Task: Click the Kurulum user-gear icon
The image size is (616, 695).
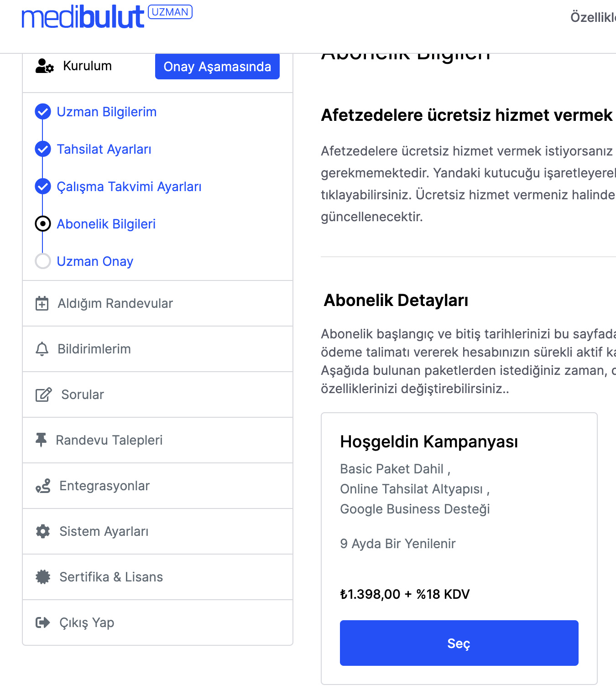Action: [x=44, y=66]
